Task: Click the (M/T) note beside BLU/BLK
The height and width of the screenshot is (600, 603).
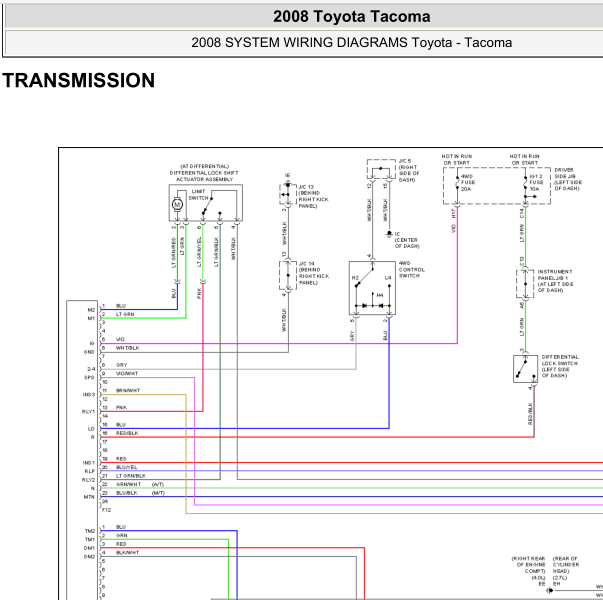Action: click(158, 493)
